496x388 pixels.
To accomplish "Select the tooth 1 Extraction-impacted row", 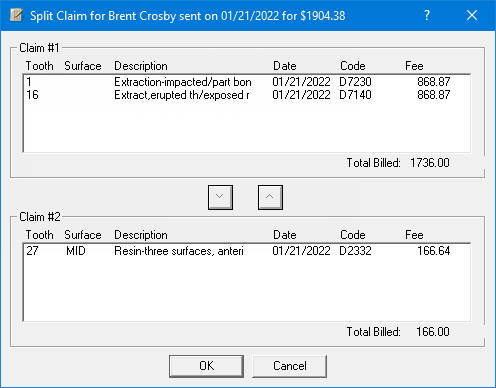I will tap(247, 82).
